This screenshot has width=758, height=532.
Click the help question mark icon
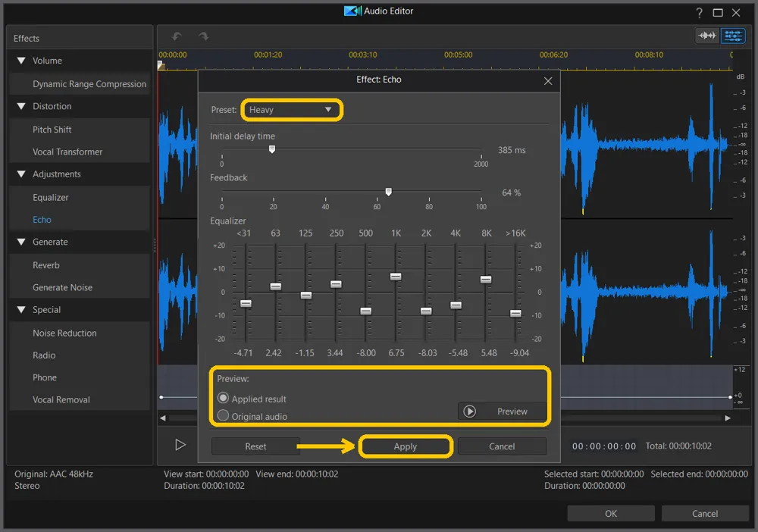699,13
